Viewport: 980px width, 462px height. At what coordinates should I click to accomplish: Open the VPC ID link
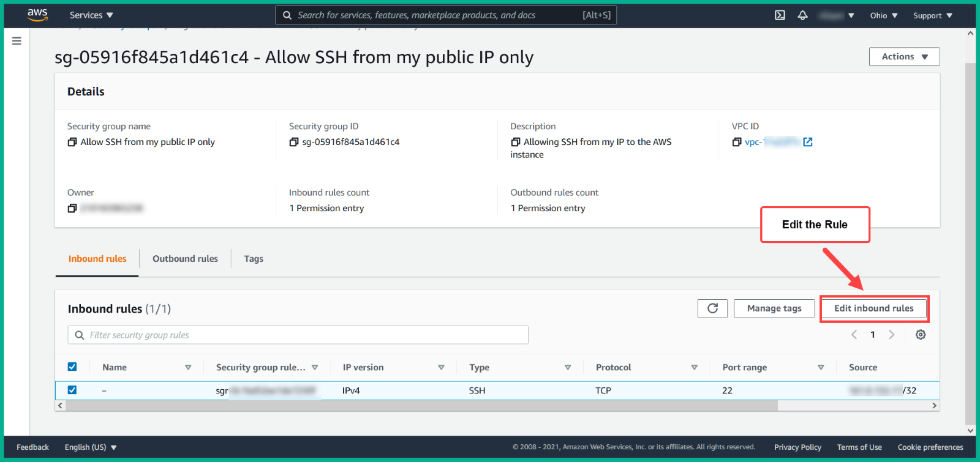(x=772, y=142)
